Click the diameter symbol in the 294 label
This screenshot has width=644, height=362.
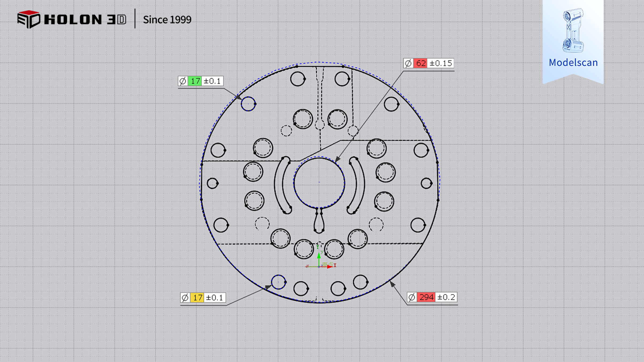point(412,297)
